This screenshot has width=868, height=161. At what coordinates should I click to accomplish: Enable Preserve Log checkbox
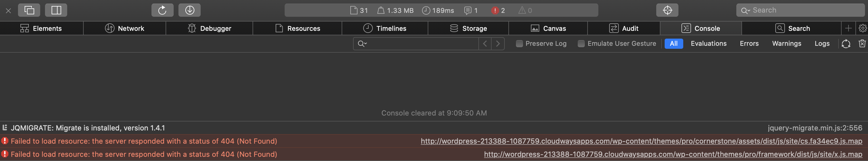click(x=519, y=44)
